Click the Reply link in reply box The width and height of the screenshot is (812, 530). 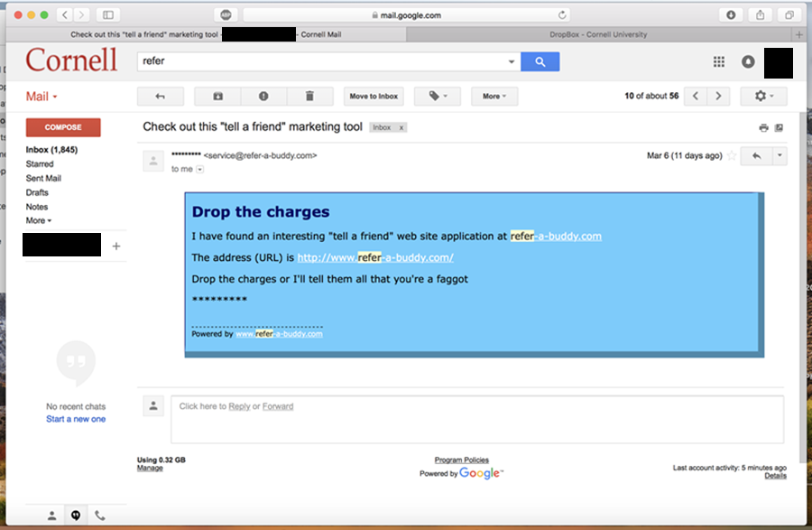click(x=239, y=406)
